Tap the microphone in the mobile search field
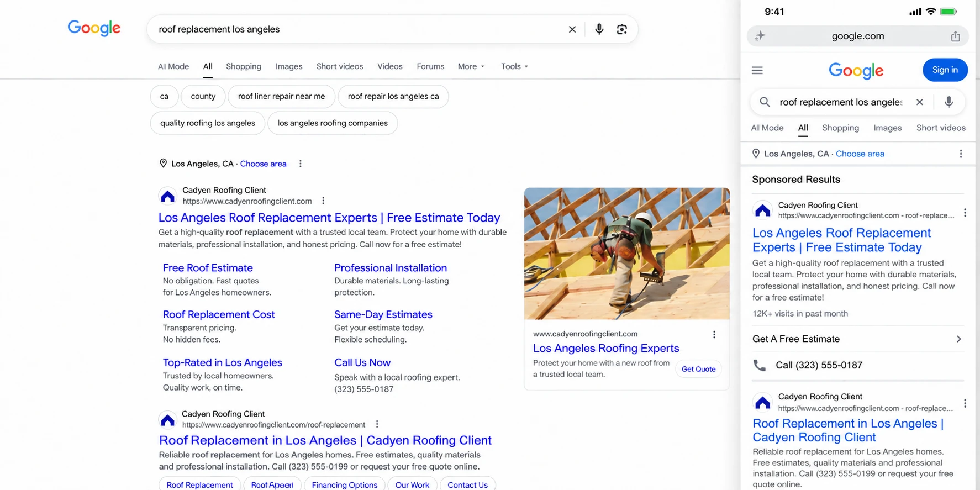The width and height of the screenshot is (980, 490). coord(949,102)
